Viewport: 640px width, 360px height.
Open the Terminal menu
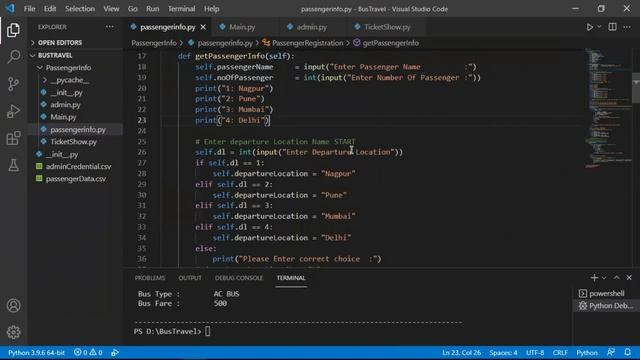pyautogui.click(x=181, y=9)
